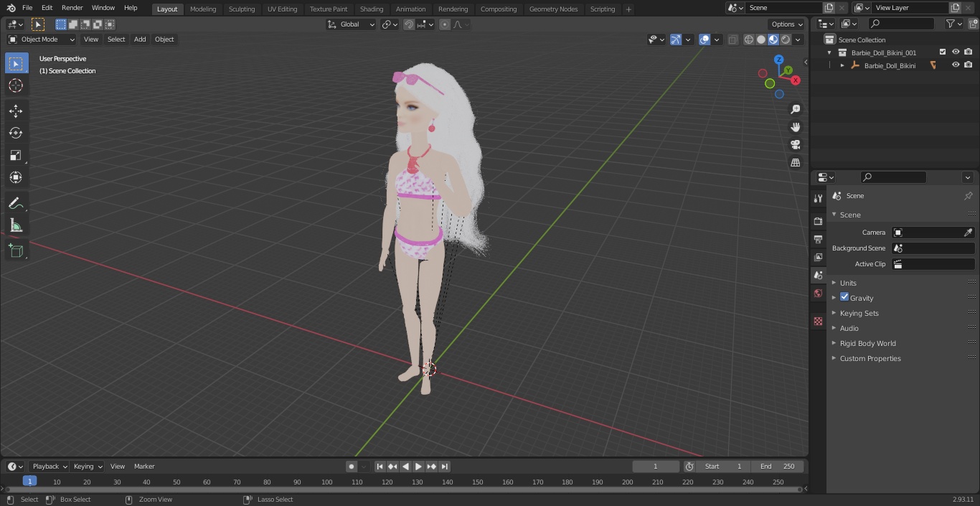Screen dimensions: 980x506
Task: Toggle camera view icon
Action: click(x=795, y=145)
